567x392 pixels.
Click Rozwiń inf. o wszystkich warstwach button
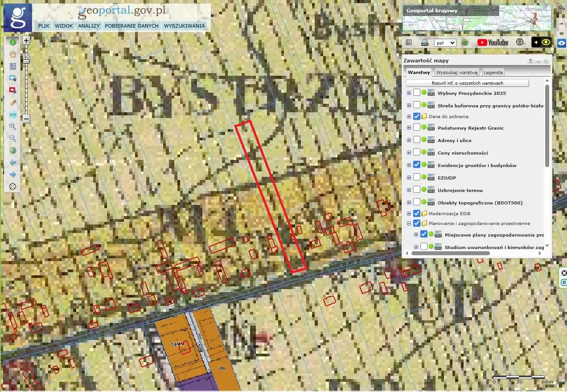(467, 83)
